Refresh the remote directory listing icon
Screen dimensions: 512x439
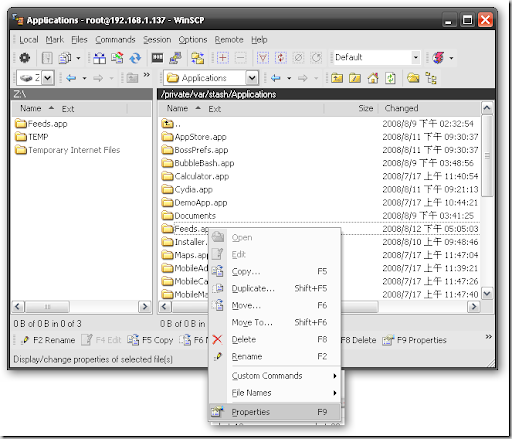[390, 78]
